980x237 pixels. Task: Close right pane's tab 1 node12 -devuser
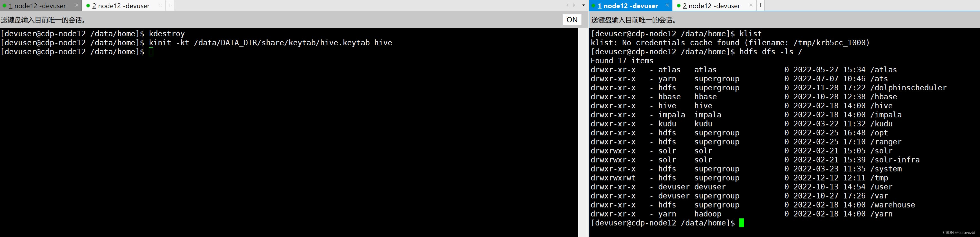click(667, 5)
